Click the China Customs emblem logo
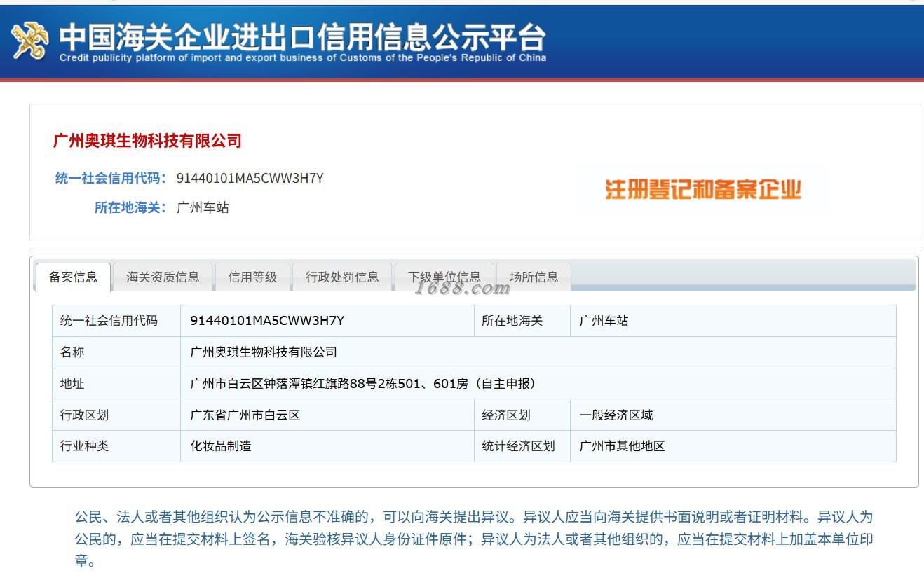 click(x=30, y=41)
